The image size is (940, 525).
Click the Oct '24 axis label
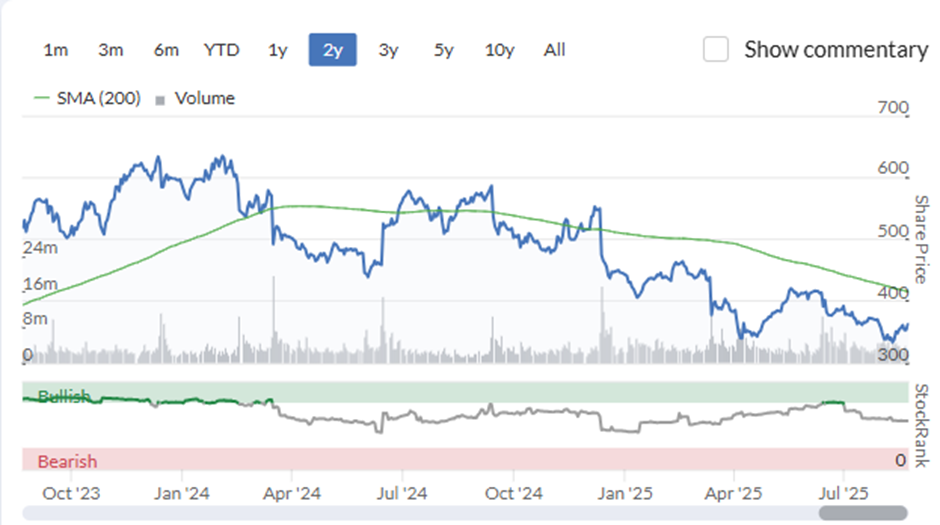[x=514, y=493]
